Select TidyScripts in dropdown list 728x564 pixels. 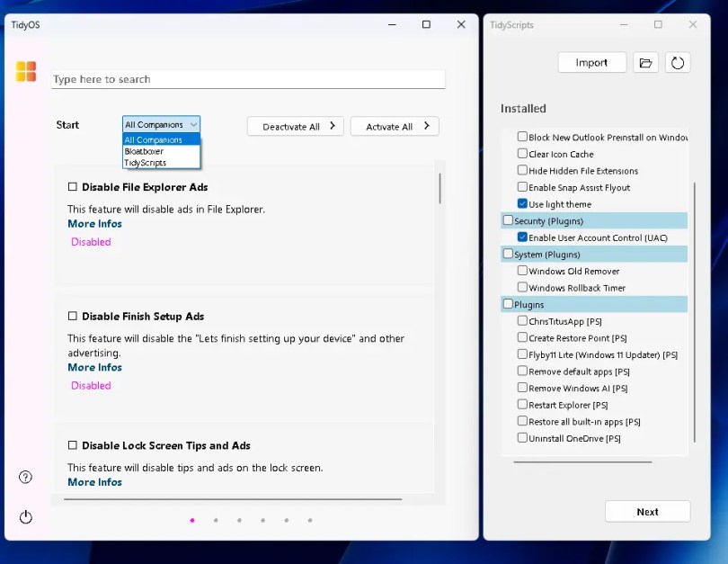(x=161, y=163)
